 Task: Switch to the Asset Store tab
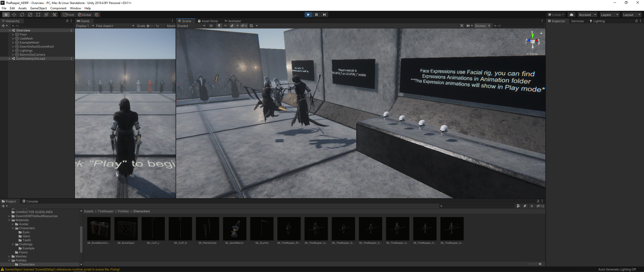208,21
